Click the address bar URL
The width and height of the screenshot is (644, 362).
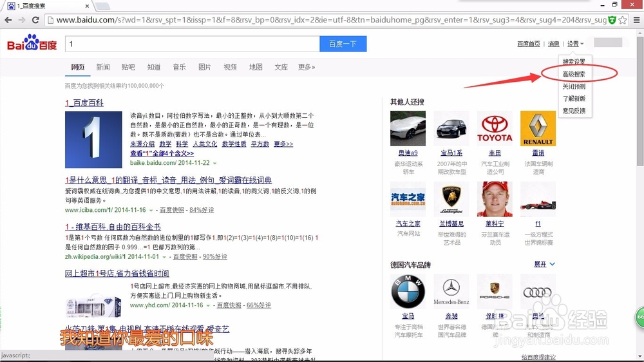click(331, 20)
